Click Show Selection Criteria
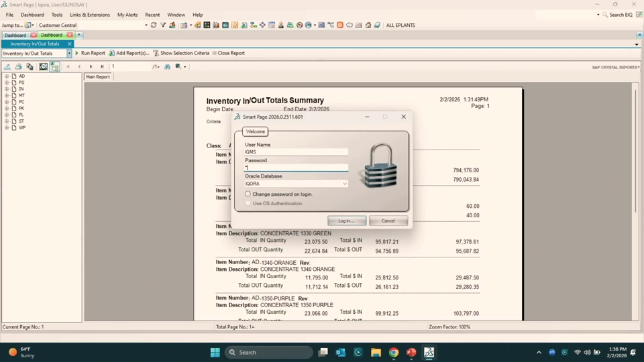Screen dimensions: 644x362 coord(181,53)
